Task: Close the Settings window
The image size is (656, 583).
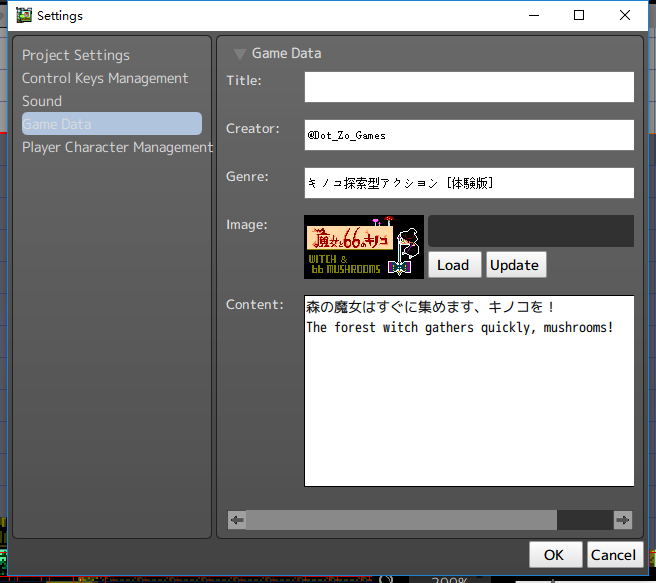Action: [625, 15]
